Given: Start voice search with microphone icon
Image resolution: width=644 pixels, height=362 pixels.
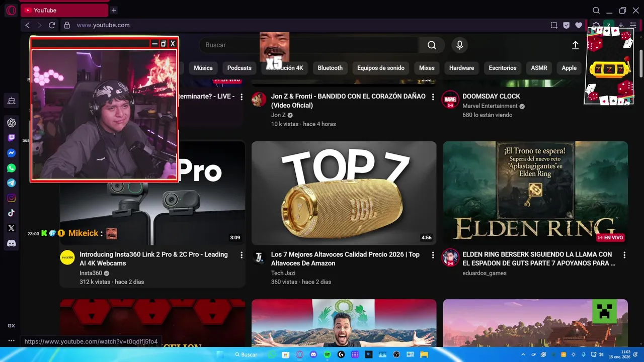Looking at the screenshot, I should coord(459,45).
